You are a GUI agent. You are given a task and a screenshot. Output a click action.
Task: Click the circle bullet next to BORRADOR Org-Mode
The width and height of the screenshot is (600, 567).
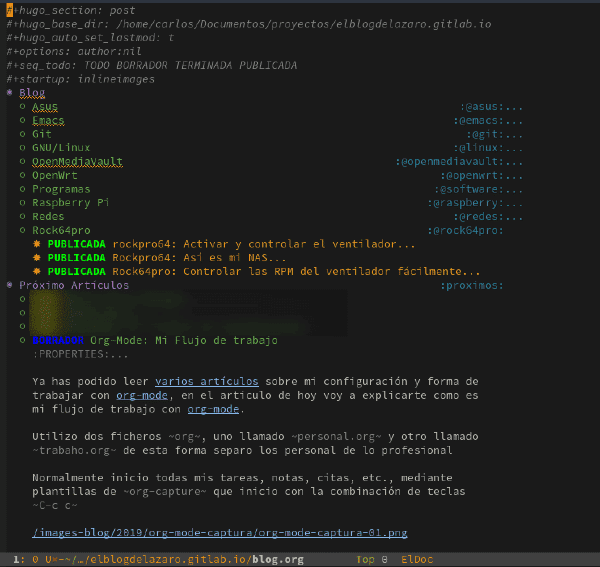23,340
